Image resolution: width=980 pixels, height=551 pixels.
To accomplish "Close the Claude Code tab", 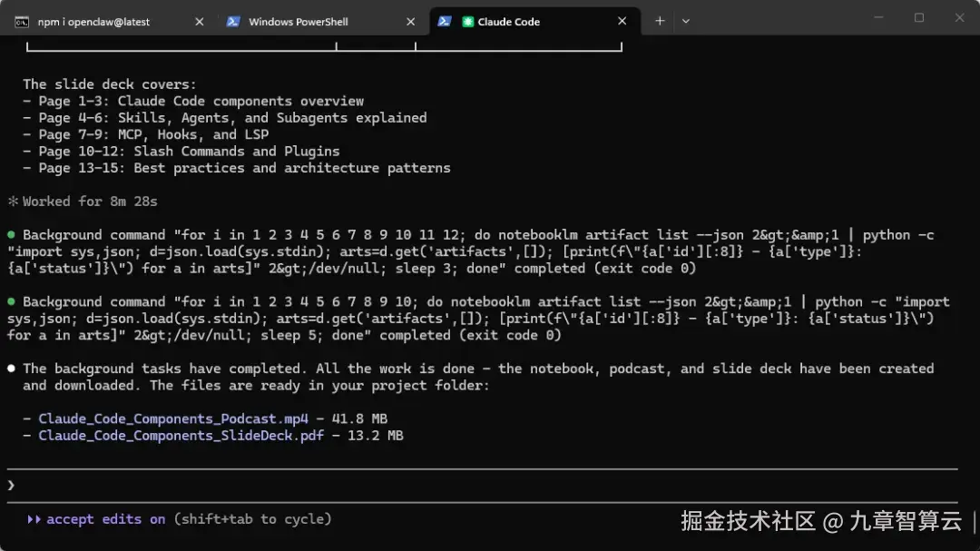I will click(x=622, y=21).
